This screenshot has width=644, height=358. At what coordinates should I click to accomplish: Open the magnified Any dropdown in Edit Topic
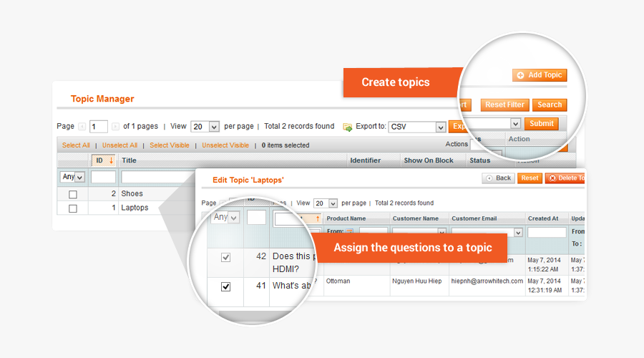pyautogui.click(x=225, y=217)
